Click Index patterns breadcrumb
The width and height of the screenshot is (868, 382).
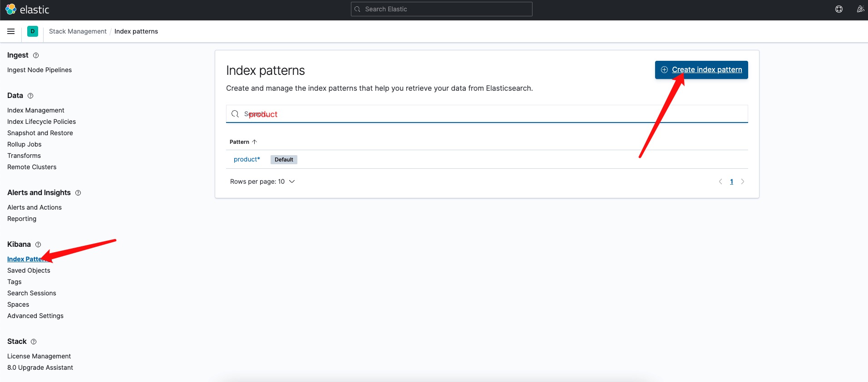[x=136, y=31]
